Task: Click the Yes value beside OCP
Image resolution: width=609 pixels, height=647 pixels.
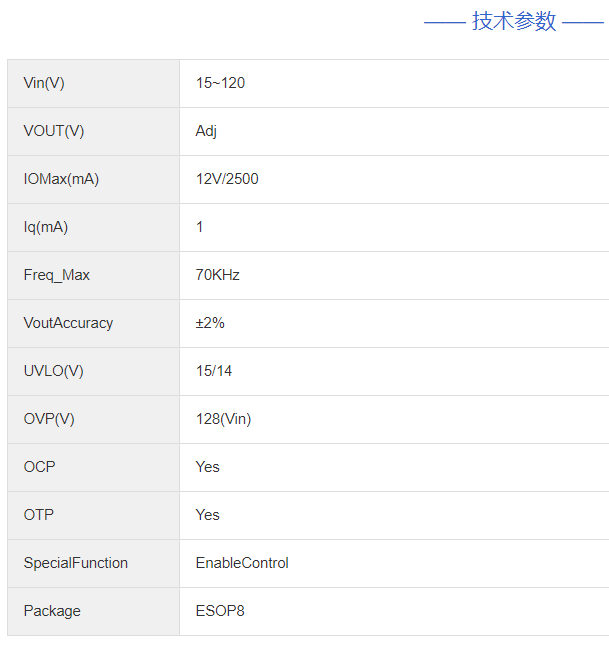Action: (207, 467)
